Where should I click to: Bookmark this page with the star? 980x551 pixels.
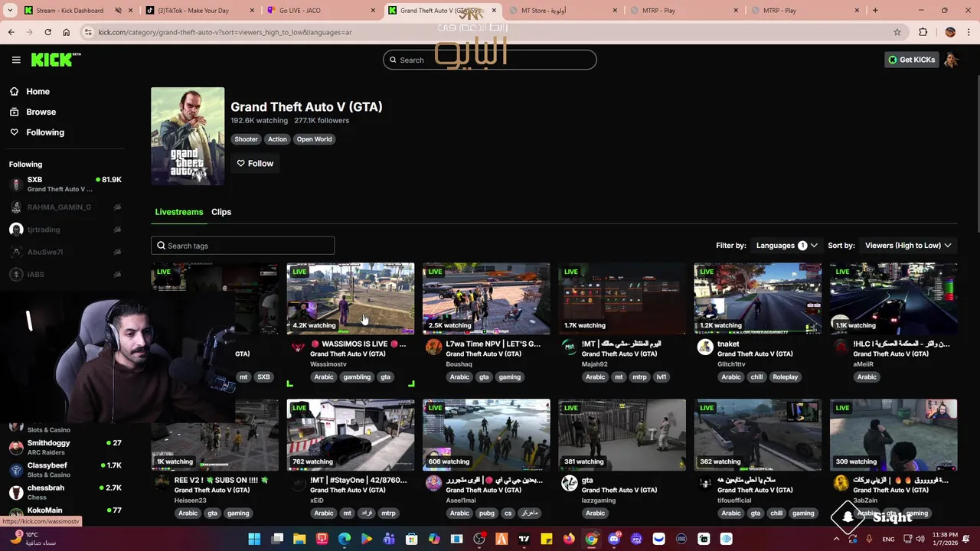click(897, 32)
